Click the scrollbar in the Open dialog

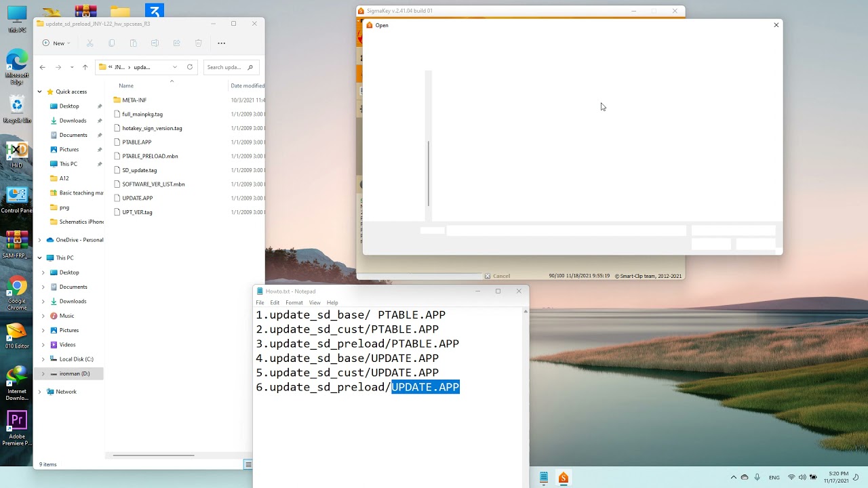point(428,174)
